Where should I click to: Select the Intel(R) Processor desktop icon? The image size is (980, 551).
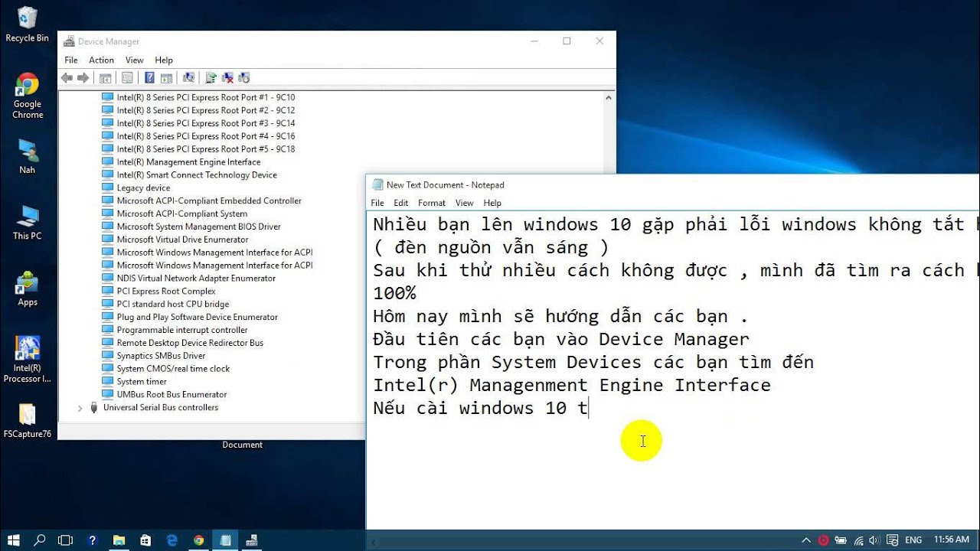(x=28, y=360)
